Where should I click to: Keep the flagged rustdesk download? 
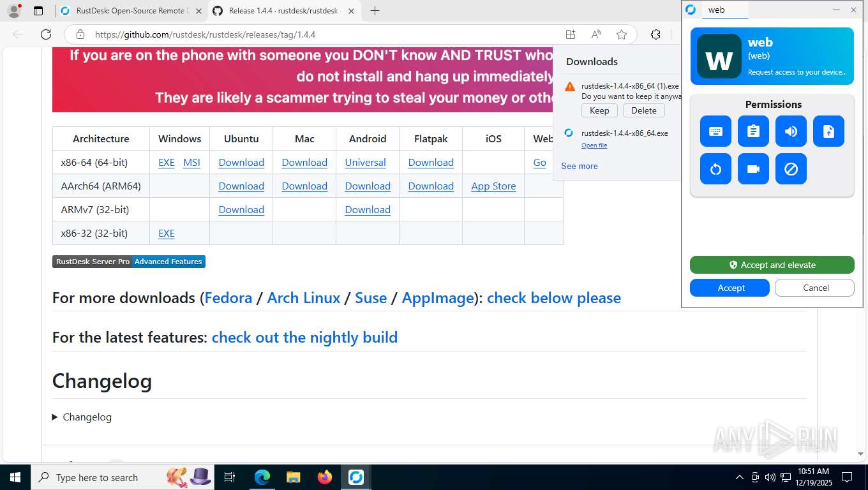click(x=599, y=110)
